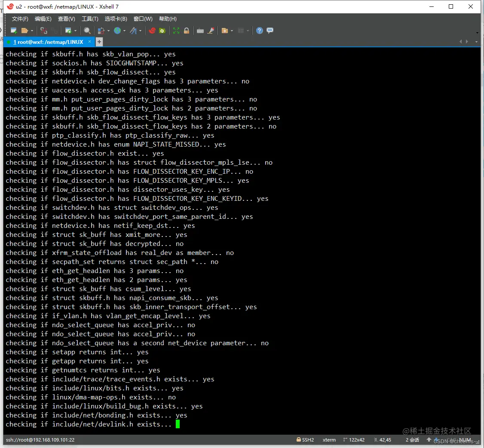Click the 'include/net/devlink.h exists' line

[x=88, y=424]
